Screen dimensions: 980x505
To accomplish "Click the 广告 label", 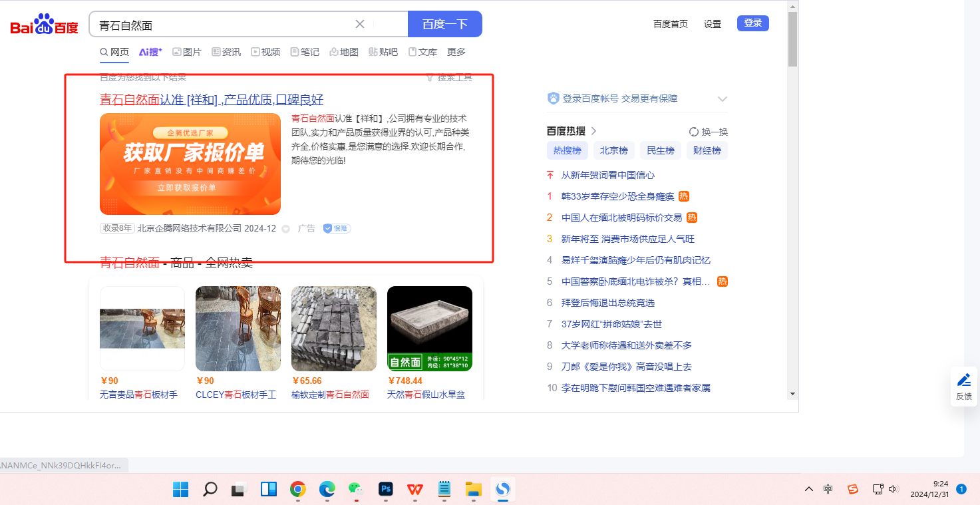I will pos(307,228).
